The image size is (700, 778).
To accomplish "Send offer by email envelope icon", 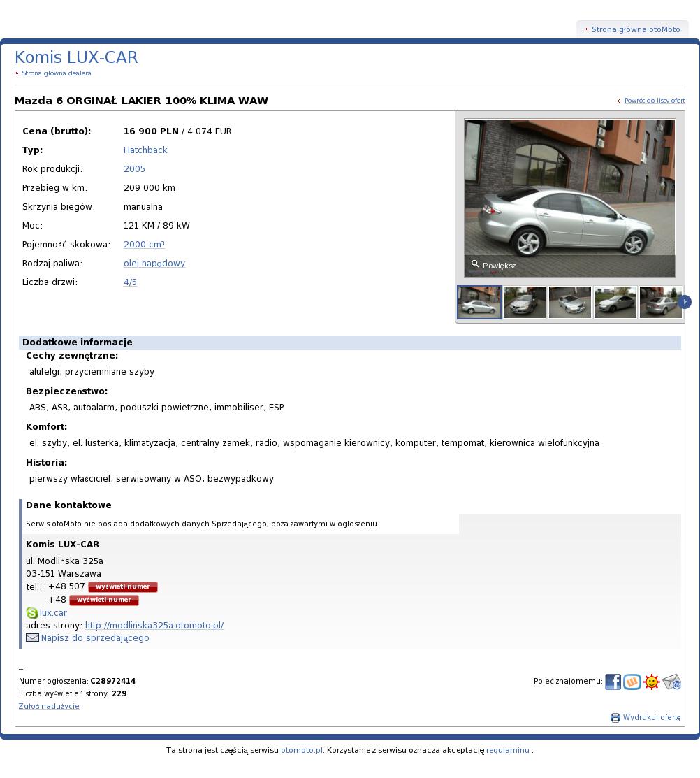I will (672, 682).
